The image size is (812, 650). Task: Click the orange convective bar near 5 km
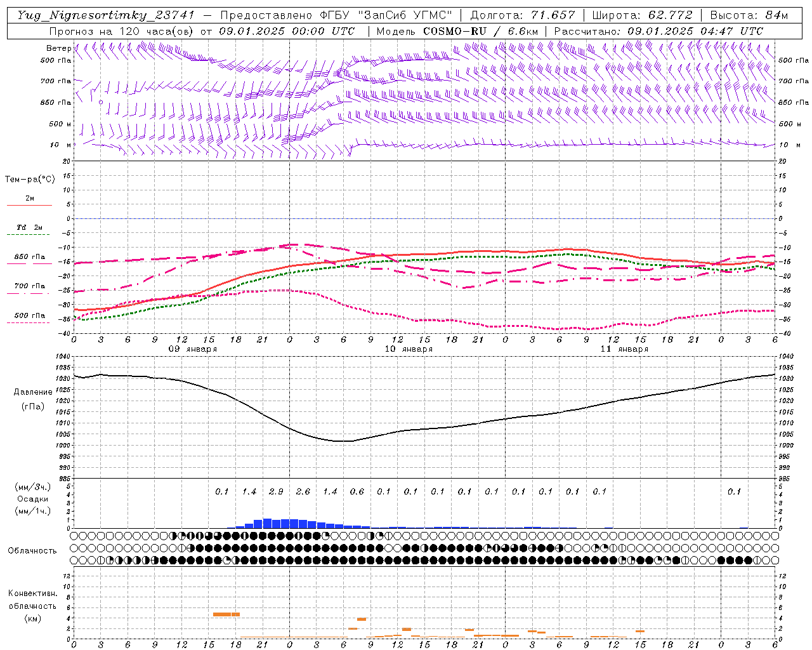(226, 614)
